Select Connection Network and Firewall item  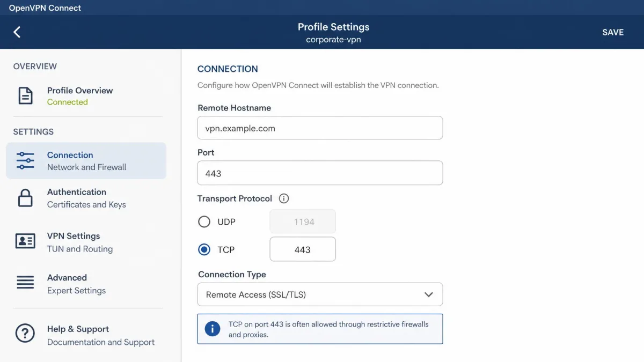tap(86, 161)
